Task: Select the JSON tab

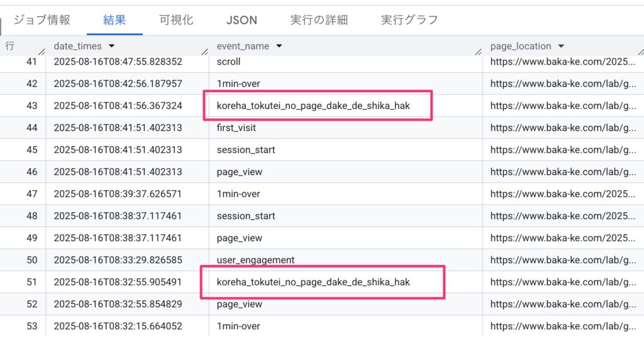Action: coord(241,20)
